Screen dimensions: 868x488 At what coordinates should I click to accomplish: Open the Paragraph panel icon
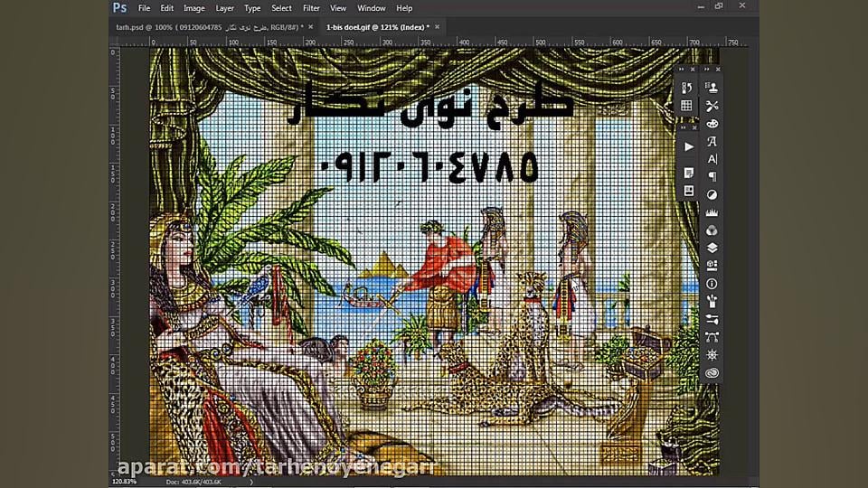[x=712, y=176]
